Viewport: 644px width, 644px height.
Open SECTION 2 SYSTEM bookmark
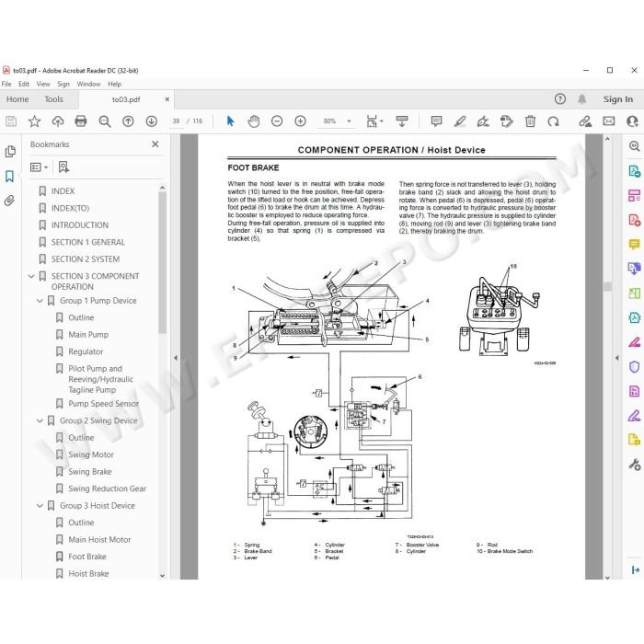point(86,259)
